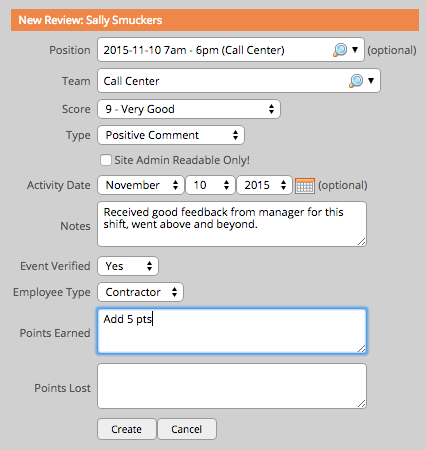Click the magnifier search icon in Position field
The image size is (426, 450).
[x=340, y=50]
